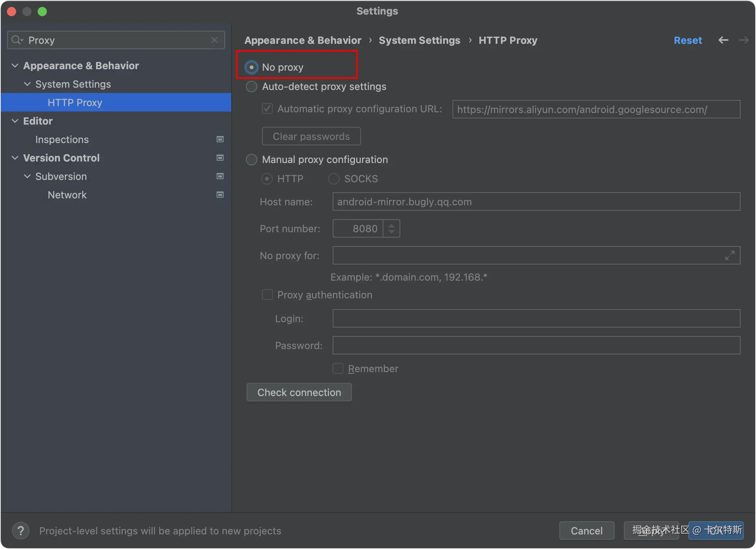The height and width of the screenshot is (549, 756).
Task: Click project-level icon next to Network
Action: (x=220, y=195)
